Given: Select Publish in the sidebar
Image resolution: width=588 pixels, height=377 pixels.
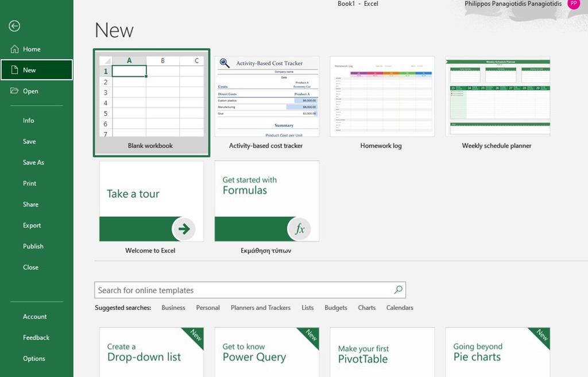Looking at the screenshot, I should [x=33, y=246].
